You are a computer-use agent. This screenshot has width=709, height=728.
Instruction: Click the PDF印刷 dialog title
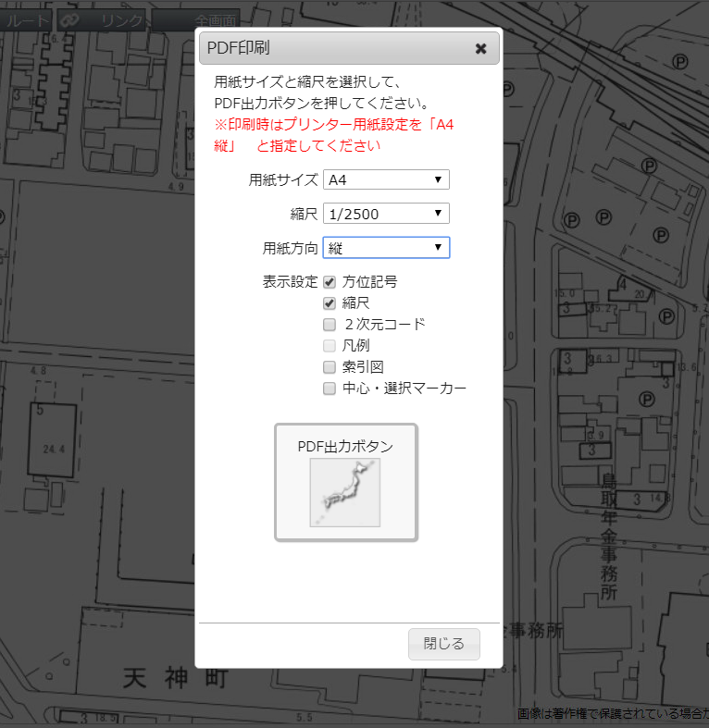pyautogui.click(x=239, y=48)
